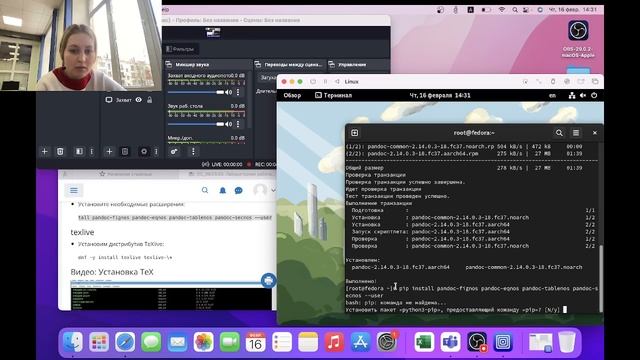Open sources panel more options dots
The width and height of the screenshot is (640, 360).
156,151
